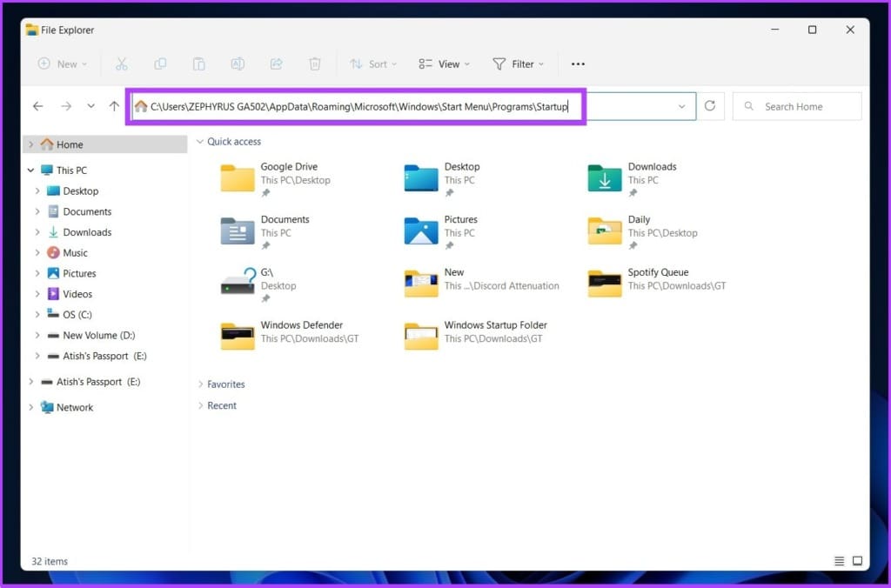Collapse the Quick access section
Image resolution: width=891 pixels, height=588 pixels.
[200, 142]
